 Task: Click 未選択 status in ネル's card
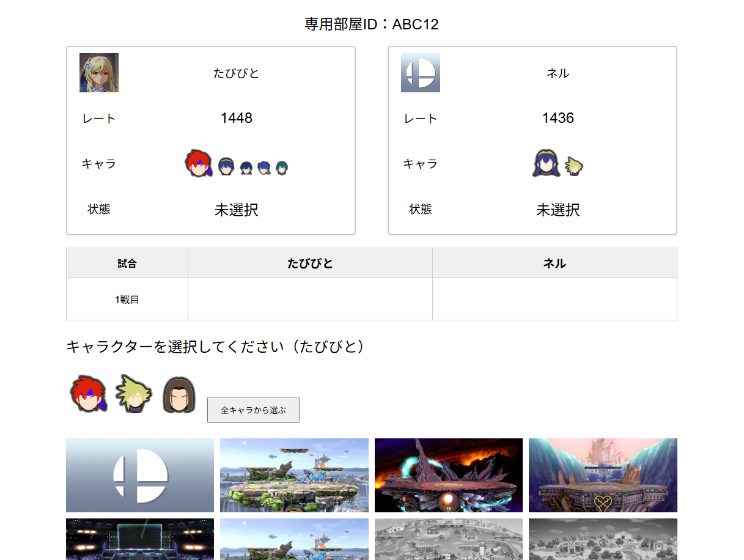pyautogui.click(x=558, y=210)
